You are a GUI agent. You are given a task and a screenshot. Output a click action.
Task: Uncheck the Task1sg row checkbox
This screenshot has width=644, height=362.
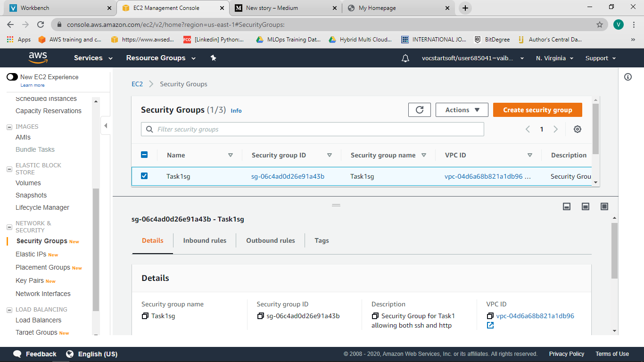(x=144, y=176)
